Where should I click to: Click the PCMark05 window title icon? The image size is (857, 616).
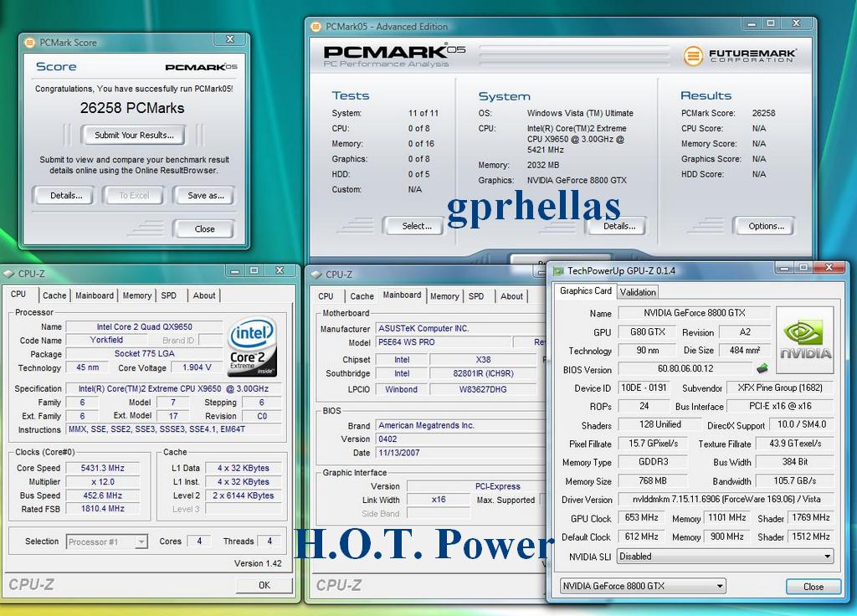(x=316, y=26)
